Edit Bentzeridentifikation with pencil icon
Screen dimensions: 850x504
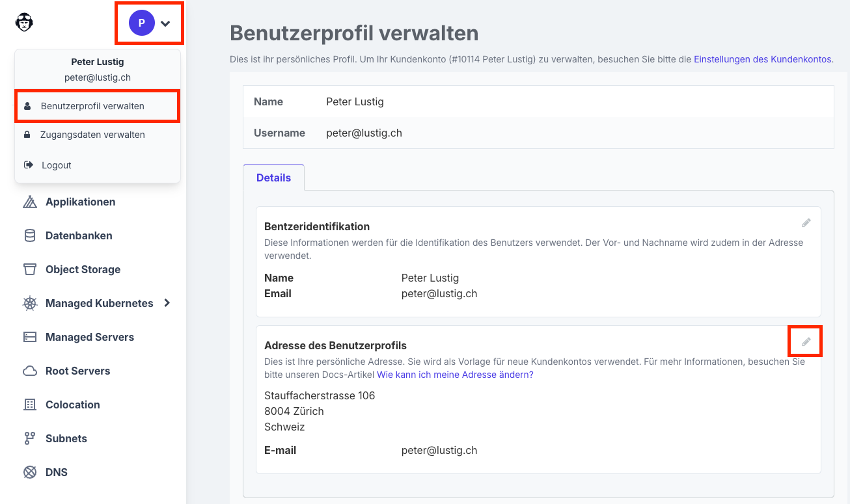coord(806,223)
